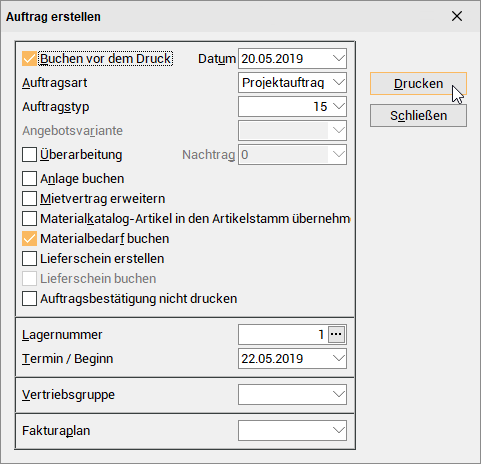Image resolution: width=481 pixels, height=464 pixels.
Task: Tick the Anlage buchen checkbox
Action: (29, 179)
